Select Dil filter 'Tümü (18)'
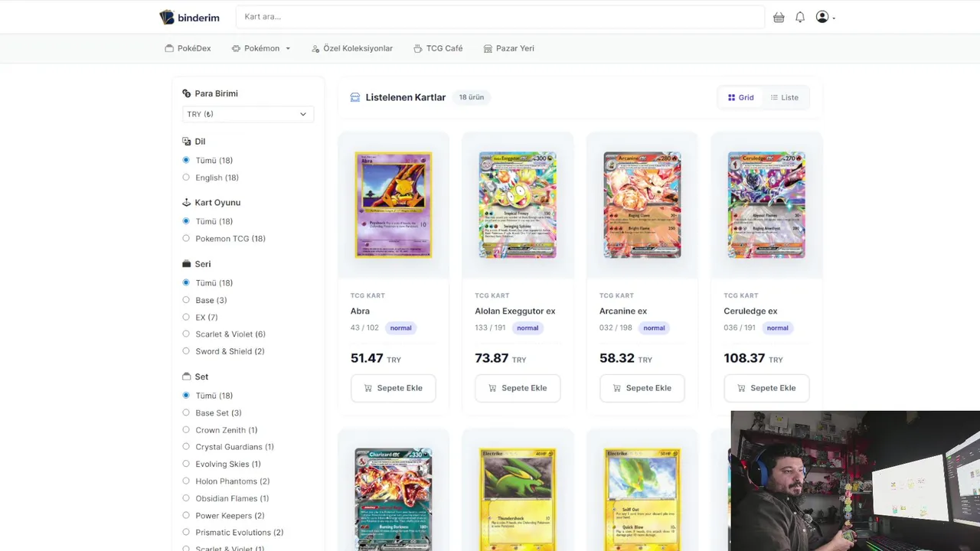 point(207,160)
